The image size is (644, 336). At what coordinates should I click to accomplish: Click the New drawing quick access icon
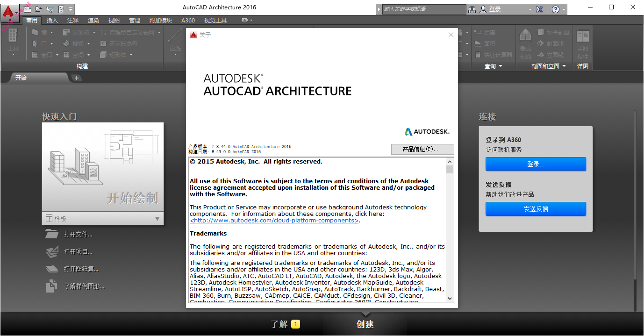coord(28,9)
